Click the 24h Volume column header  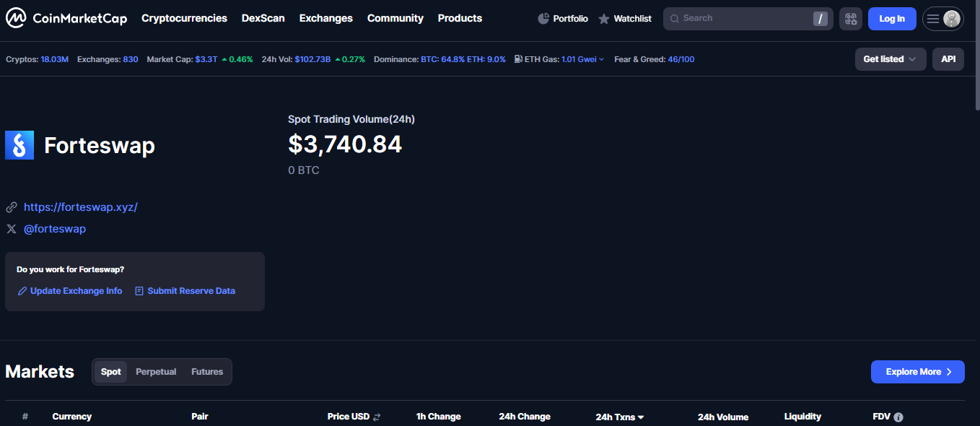tap(723, 417)
